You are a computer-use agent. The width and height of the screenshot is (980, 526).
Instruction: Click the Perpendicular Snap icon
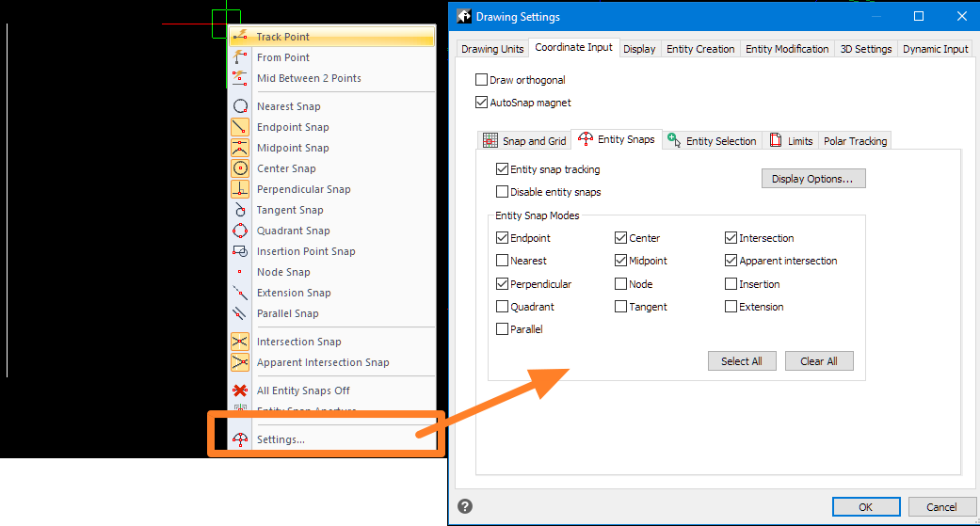coord(240,188)
